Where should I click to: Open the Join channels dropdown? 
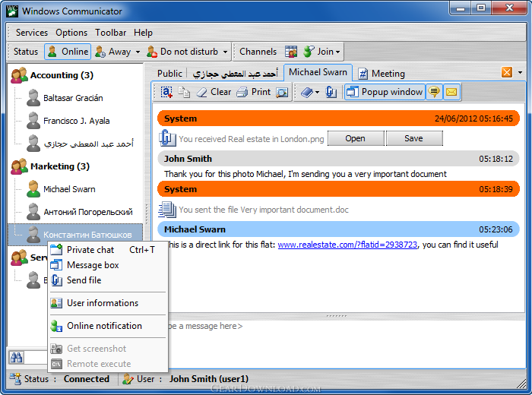point(321,52)
